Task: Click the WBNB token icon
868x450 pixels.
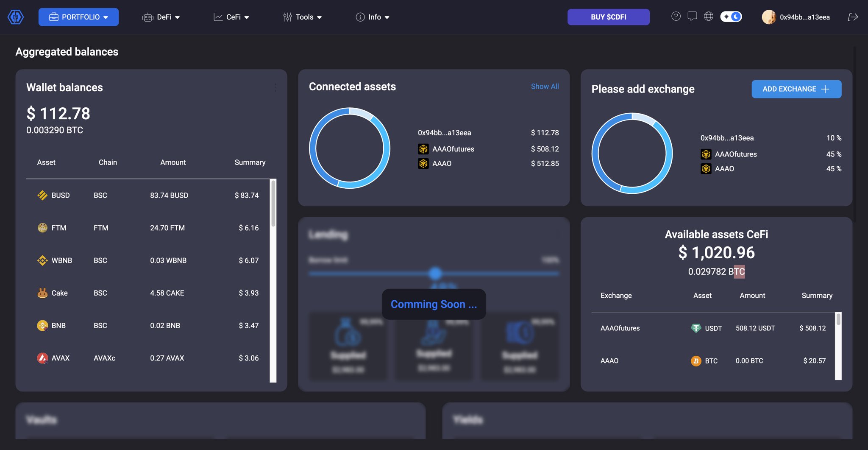Action: pos(42,260)
